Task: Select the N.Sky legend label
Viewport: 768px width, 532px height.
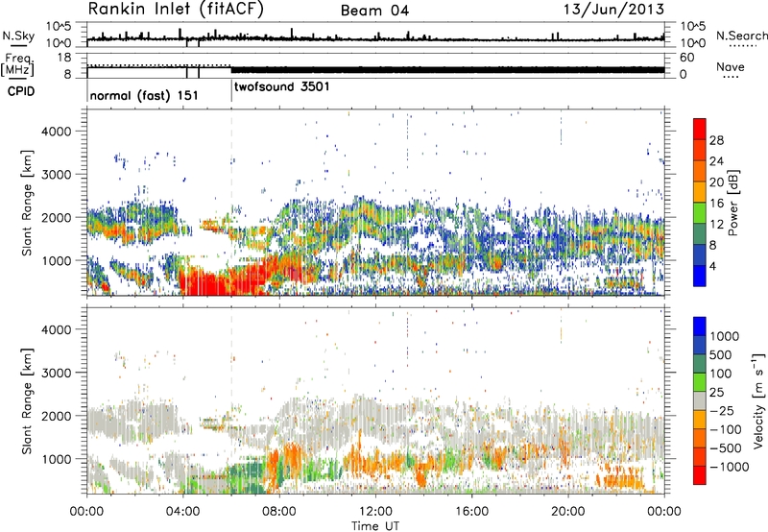Action: 18,36
